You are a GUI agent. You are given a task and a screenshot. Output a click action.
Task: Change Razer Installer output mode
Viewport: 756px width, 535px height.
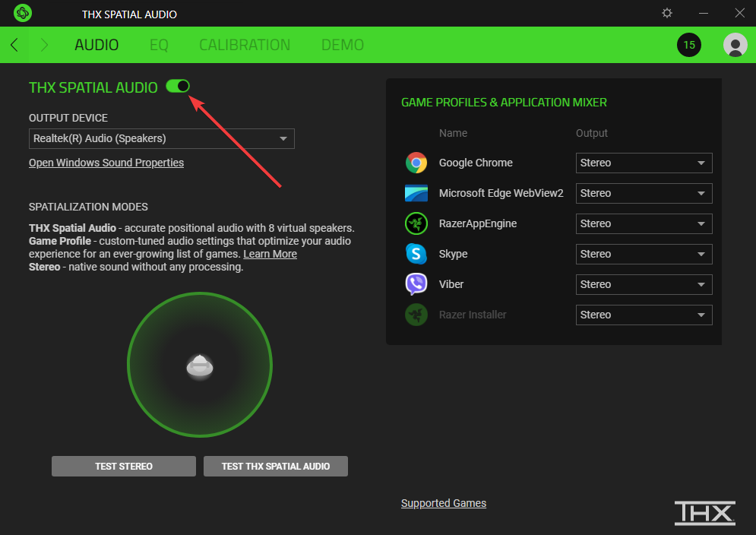click(644, 315)
